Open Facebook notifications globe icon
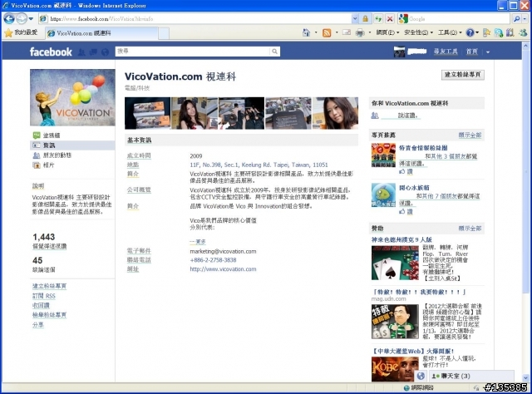This screenshot has width=532, height=394. (x=106, y=52)
